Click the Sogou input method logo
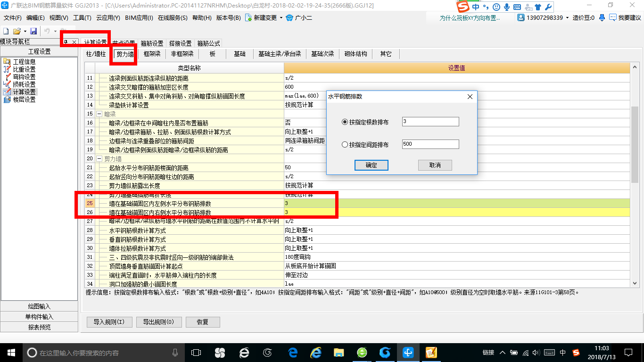The image size is (644, 362). tap(463, 7)
